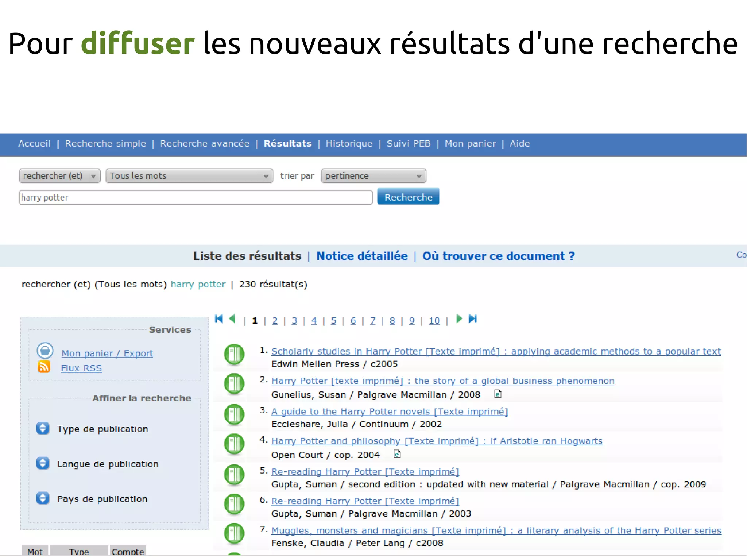Click the orange RSS feed icon

click(x=44, y=367)
